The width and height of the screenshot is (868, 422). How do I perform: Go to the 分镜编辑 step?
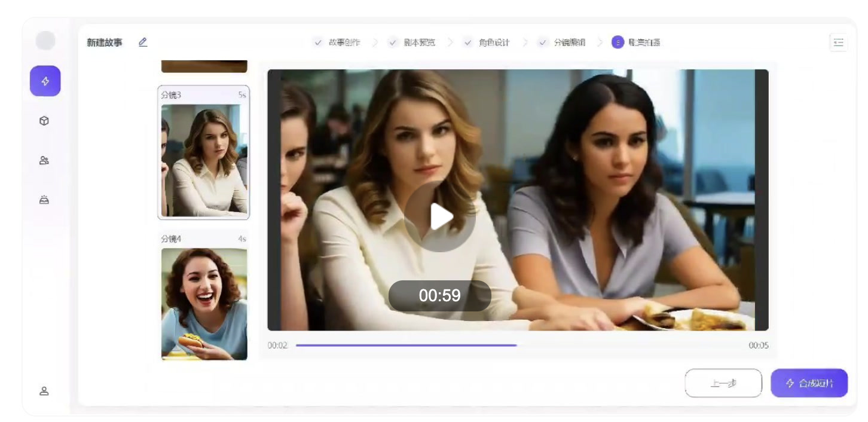click(x=562, y=42)
